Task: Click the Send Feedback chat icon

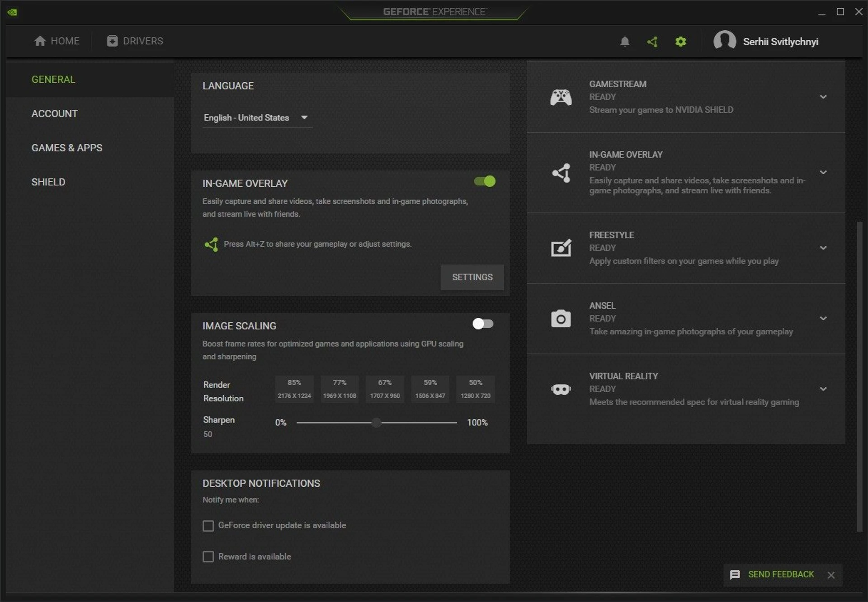Action: click(735, 574)
